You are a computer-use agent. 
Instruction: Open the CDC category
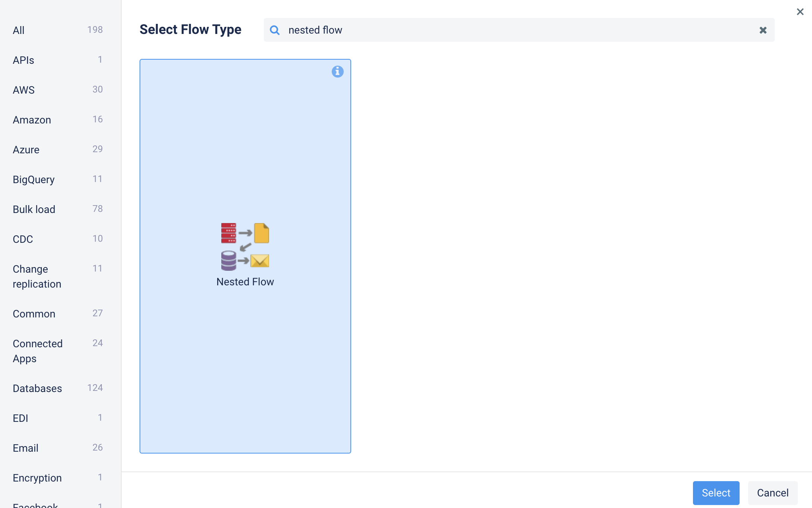coord(23,239)
